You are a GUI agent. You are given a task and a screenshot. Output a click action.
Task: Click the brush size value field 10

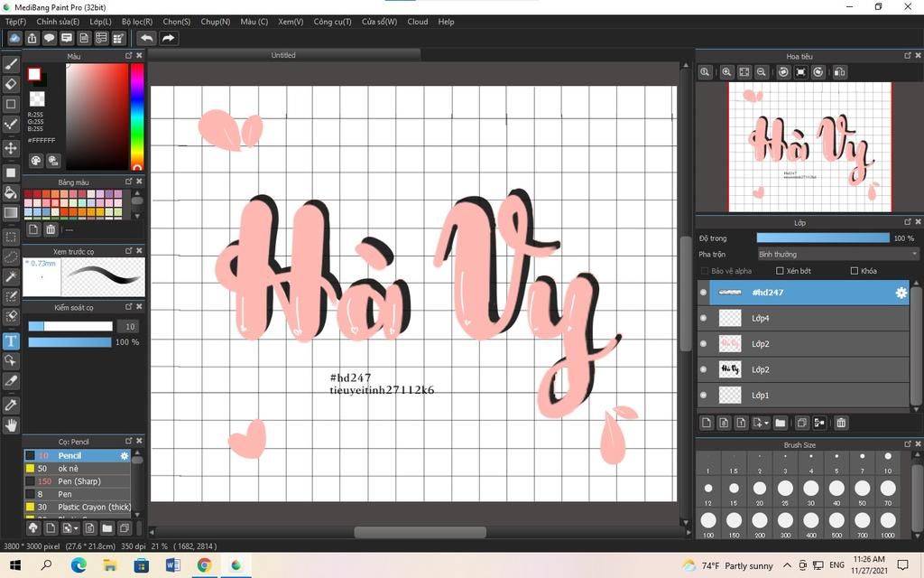[x=130, y=326]
